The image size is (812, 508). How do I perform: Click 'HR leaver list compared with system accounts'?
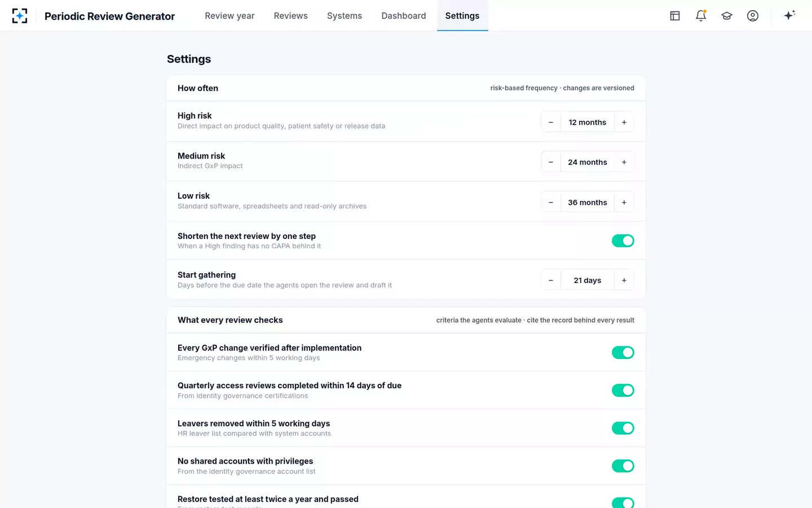(254, 433)
